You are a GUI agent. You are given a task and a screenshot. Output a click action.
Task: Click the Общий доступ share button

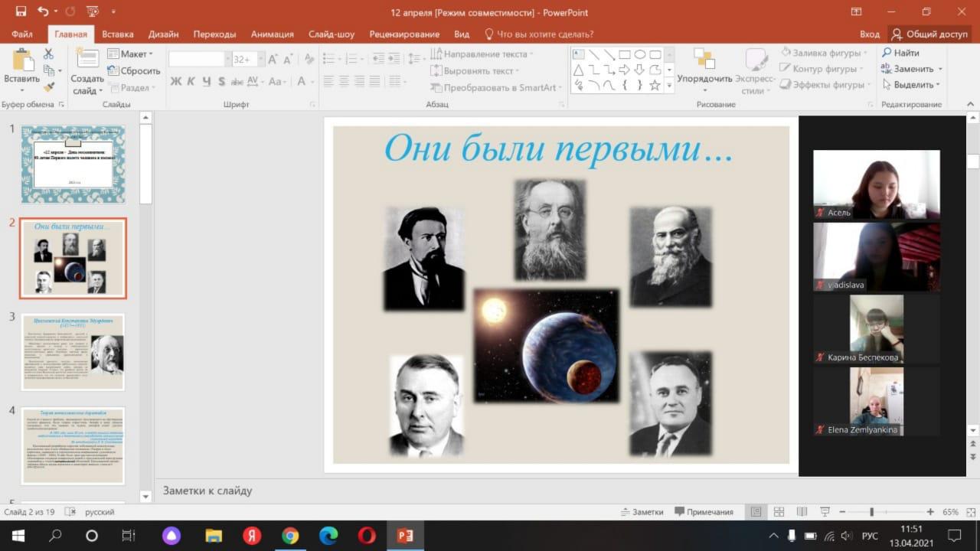pos(929,34)
